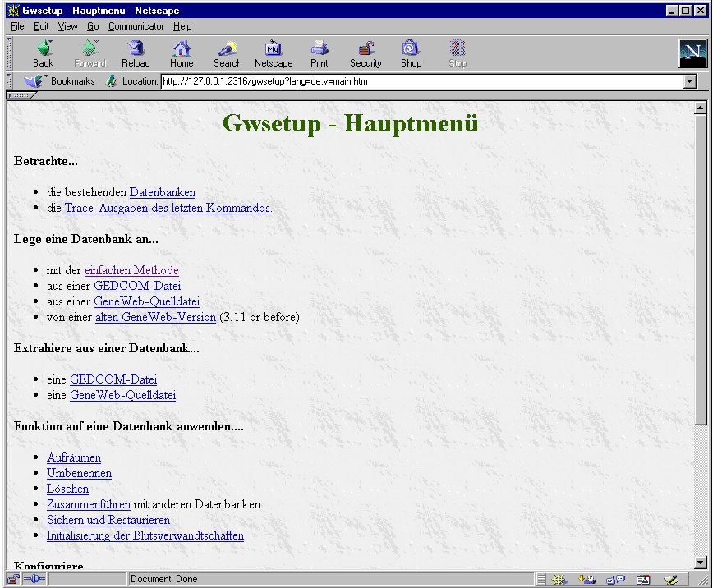
Task: Click the scrollbar down arrow
Action: 700,563
